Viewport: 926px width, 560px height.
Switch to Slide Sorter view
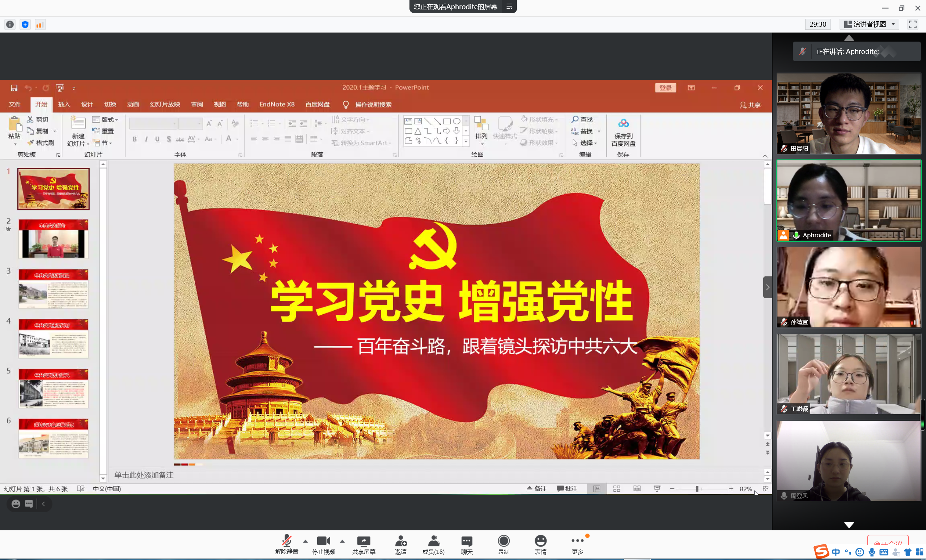(617, 489)
